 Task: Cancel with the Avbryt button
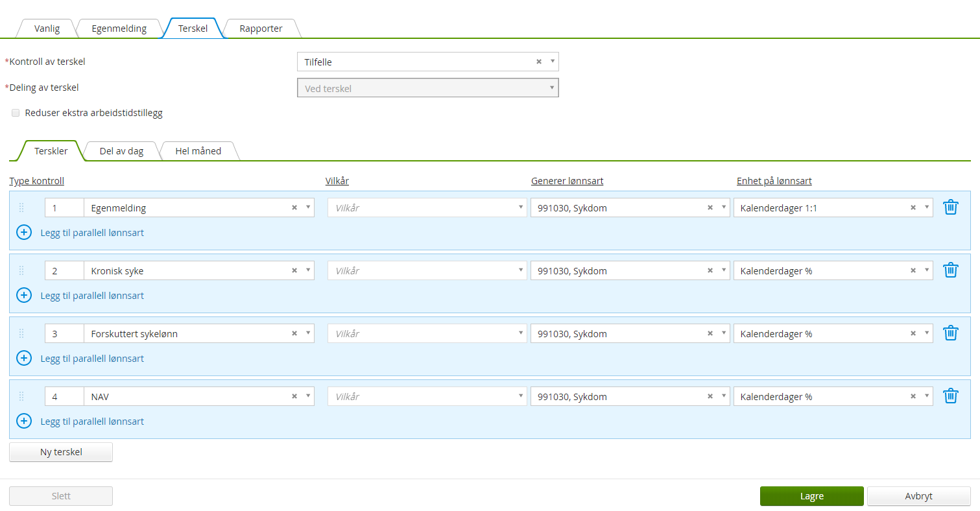pyautogui.click(x=918, y=496)
